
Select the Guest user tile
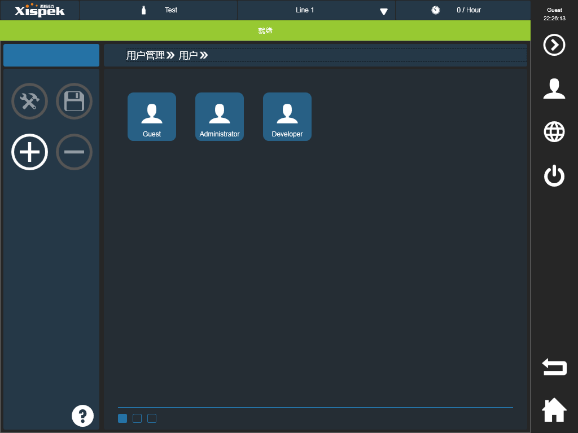(x=152, y=116)
